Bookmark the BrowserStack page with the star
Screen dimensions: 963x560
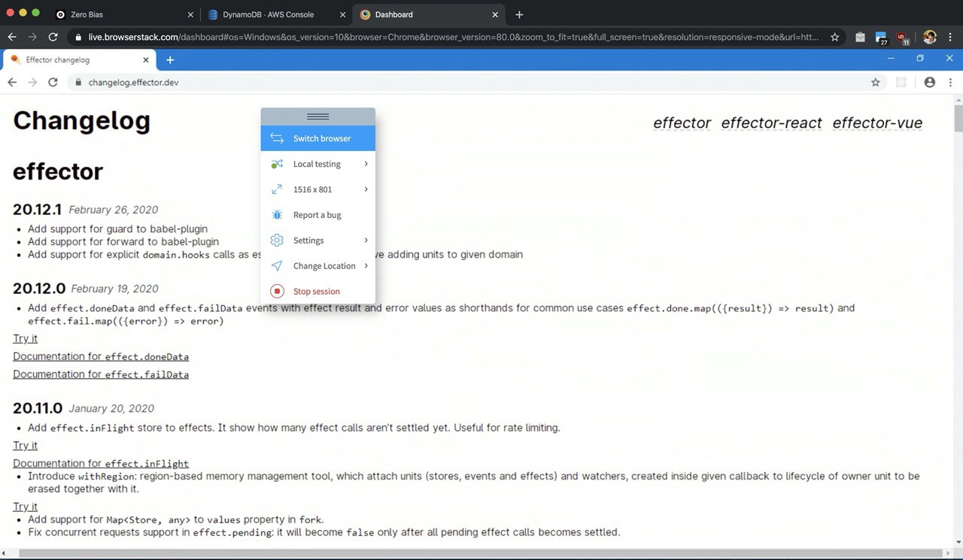834,36
